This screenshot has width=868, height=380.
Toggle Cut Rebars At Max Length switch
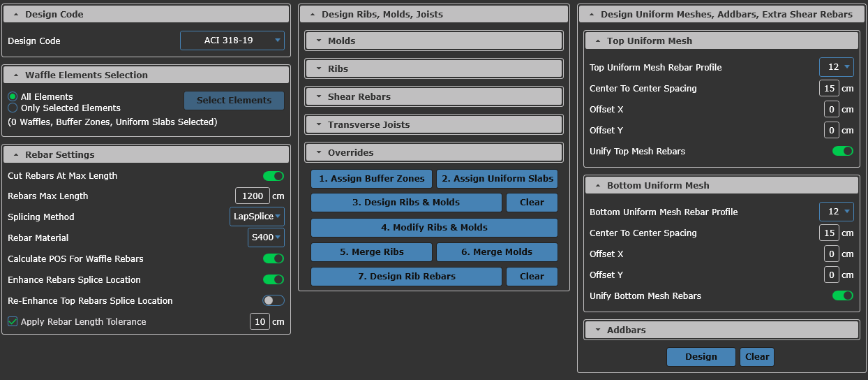click(273, 176)
